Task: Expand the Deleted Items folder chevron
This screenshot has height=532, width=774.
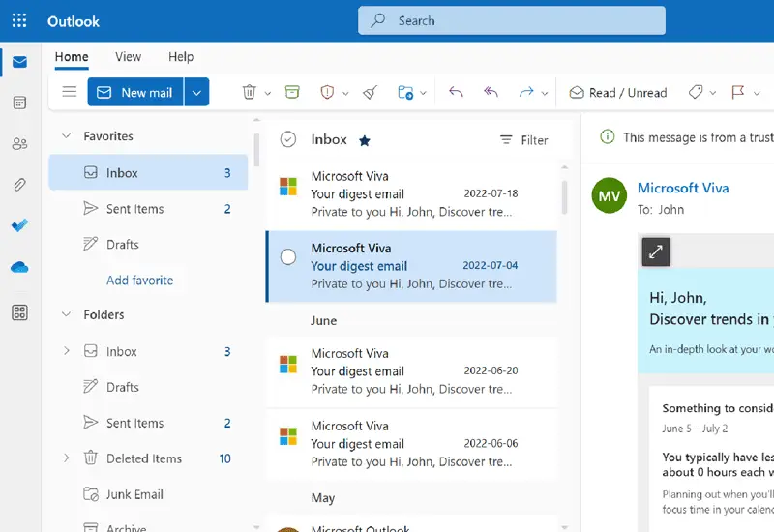Action: (66, 458)
